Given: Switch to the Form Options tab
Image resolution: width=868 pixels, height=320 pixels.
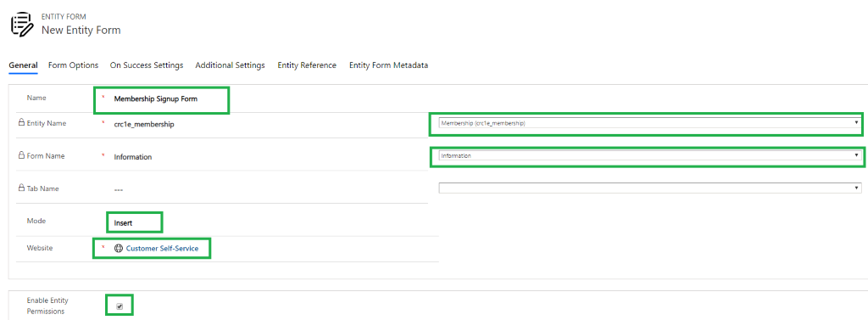Looking at the screenshot, I should [x=73, y=65].
